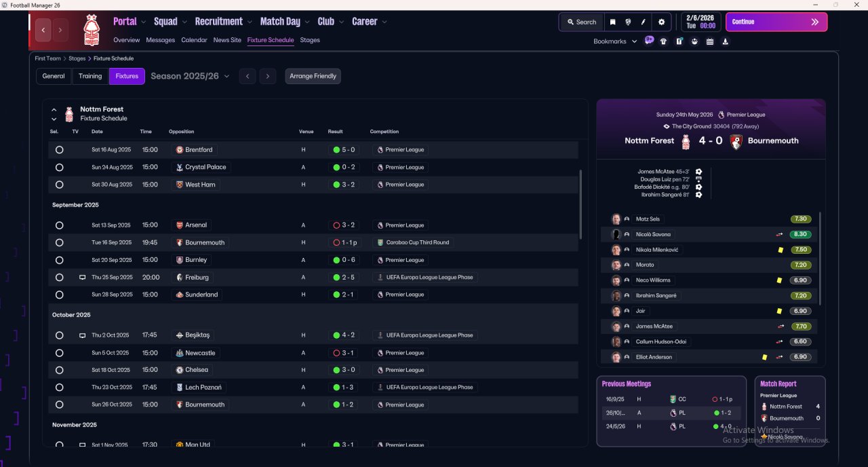Image resolution: width=868 pixels, height=467 pixels.
Task: Select the radio button for the Brentford fixture
Action: [x=59, y=150]
